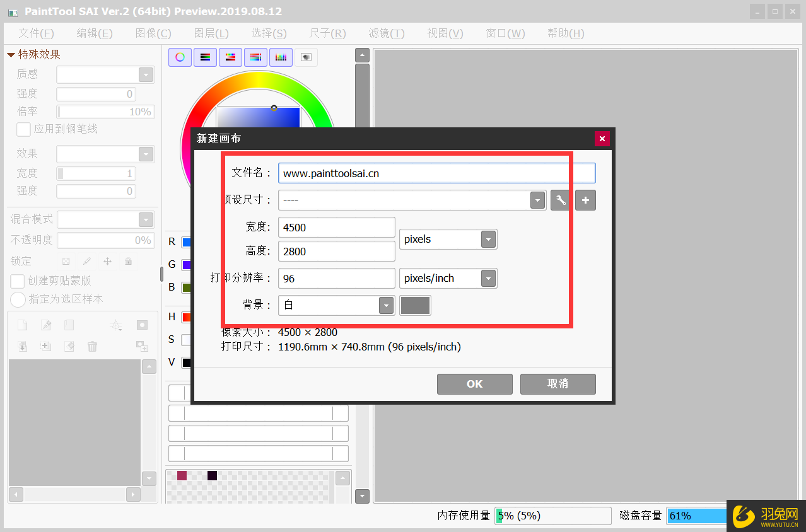
Task: Open the 滤镜(T) menu
Action: click(x=386, y=33)
